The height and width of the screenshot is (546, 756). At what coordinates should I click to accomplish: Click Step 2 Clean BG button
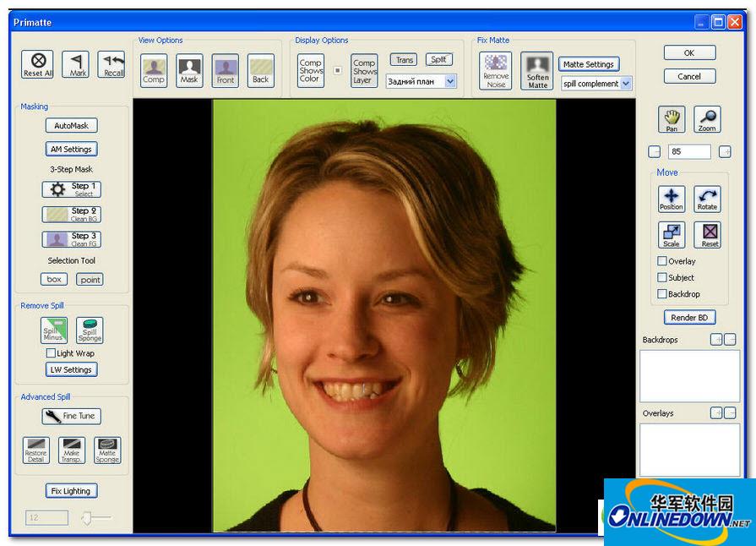click(71, 215)
